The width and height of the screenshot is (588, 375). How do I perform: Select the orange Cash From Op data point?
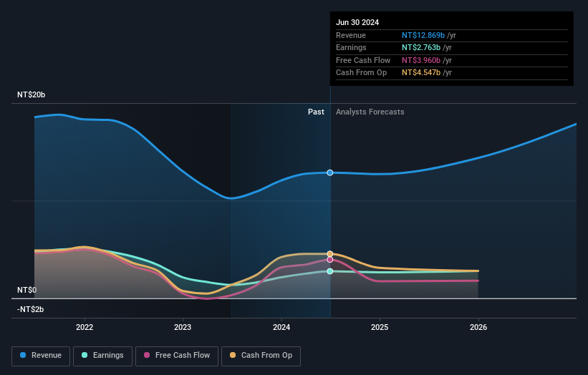pyautogui.click(x=330, y=254)
